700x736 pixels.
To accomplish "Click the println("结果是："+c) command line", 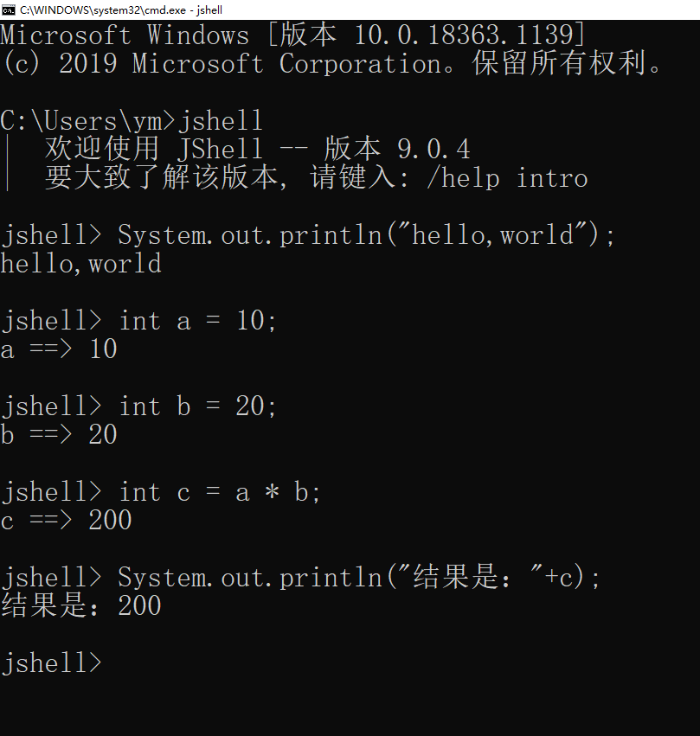I will click(300, 577).
